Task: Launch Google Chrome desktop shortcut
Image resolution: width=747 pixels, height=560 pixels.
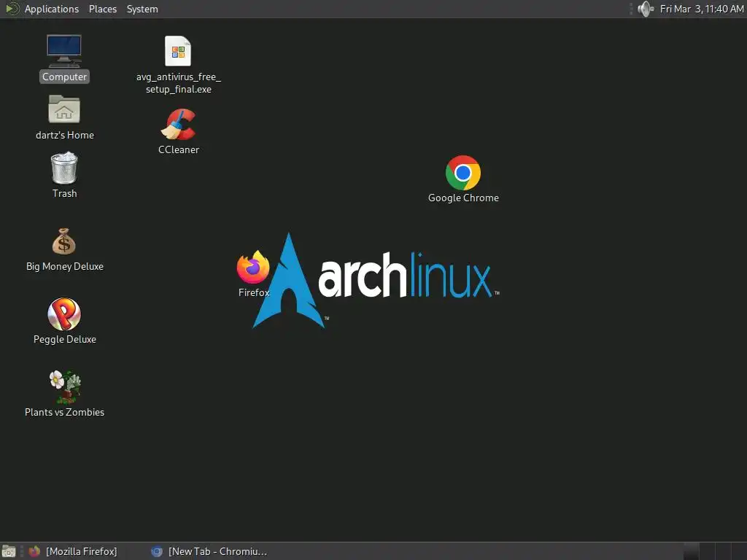Action: click(x=463, y=172)
